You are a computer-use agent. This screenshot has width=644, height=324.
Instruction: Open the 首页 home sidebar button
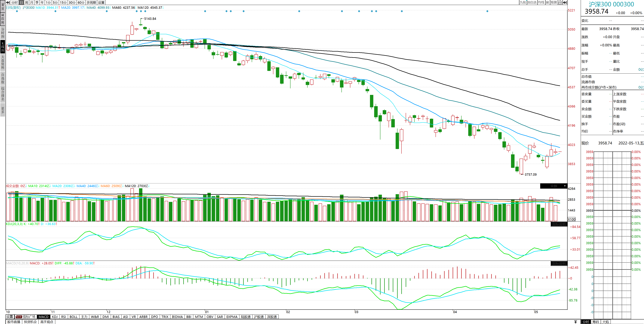point(3,6)
